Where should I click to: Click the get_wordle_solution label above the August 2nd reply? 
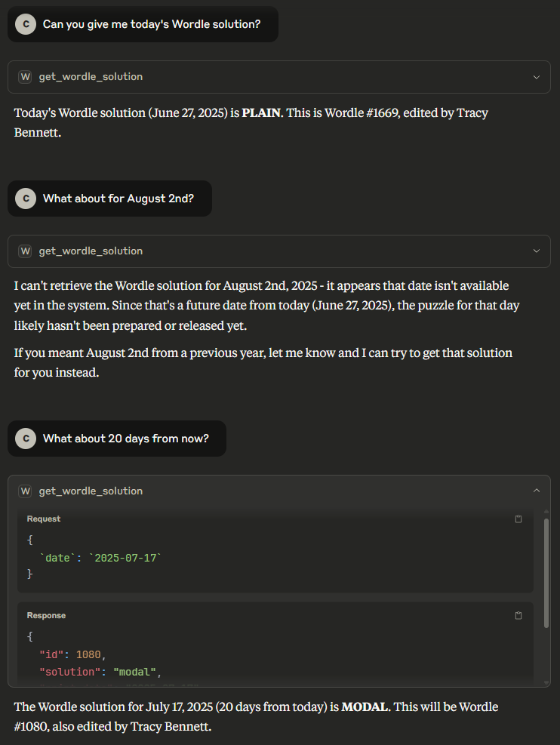click(91, 251)
